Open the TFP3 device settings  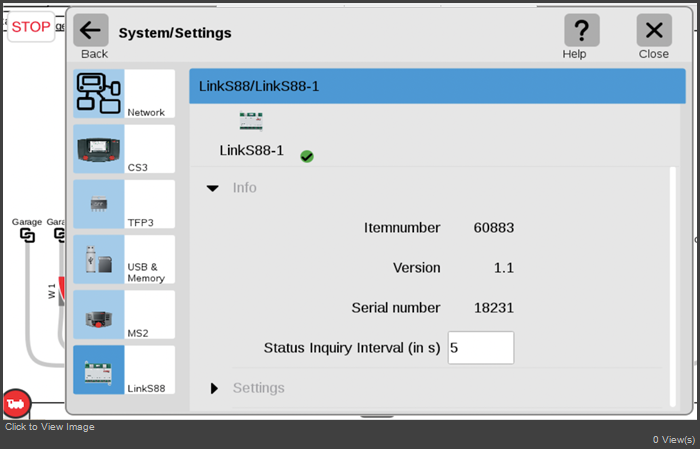tap(124, 204)
